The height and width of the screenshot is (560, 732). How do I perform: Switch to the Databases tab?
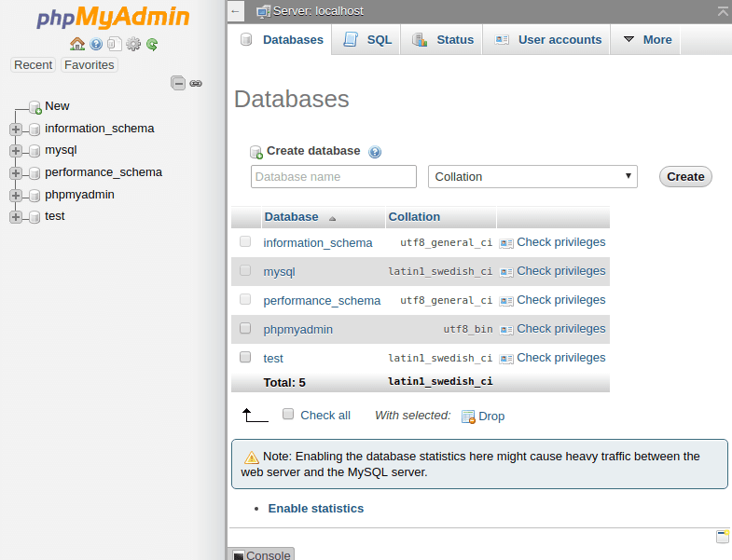point(282,40)
